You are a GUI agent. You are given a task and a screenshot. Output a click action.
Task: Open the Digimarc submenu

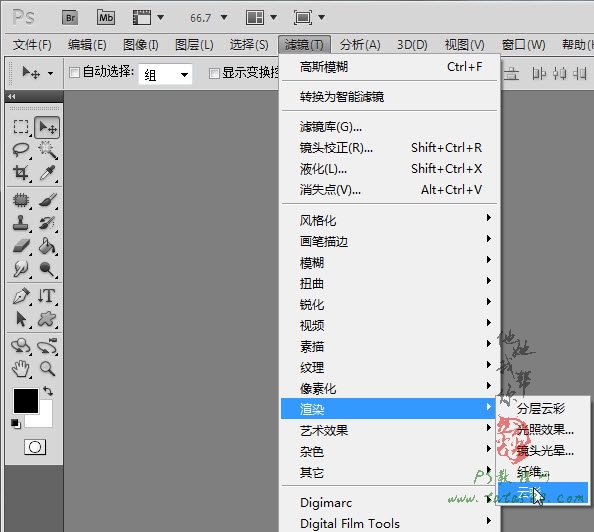(389, 502)
